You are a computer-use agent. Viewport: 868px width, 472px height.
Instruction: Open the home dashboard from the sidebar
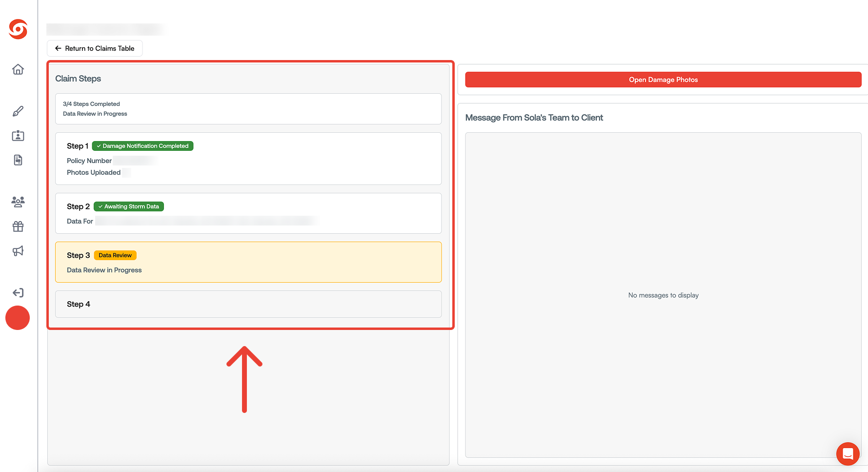18,69
